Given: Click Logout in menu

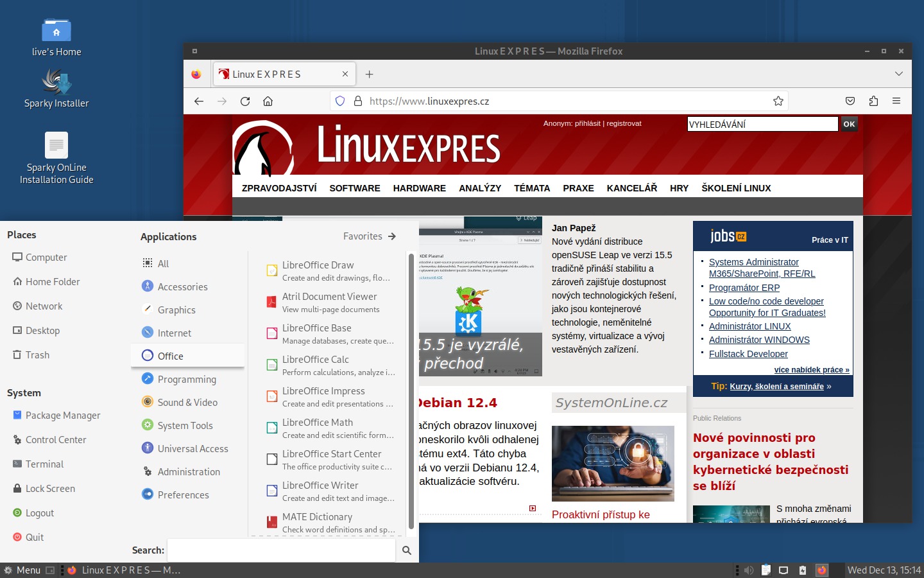Looking at the screenshot, I should coord(33,512).
